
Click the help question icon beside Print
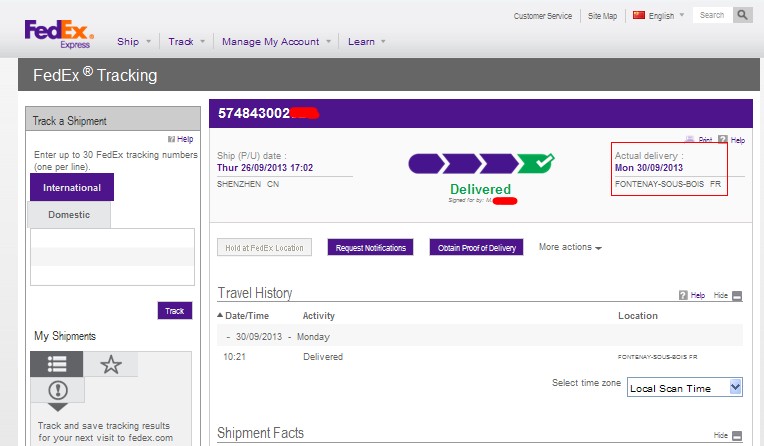tap(723, 140)
